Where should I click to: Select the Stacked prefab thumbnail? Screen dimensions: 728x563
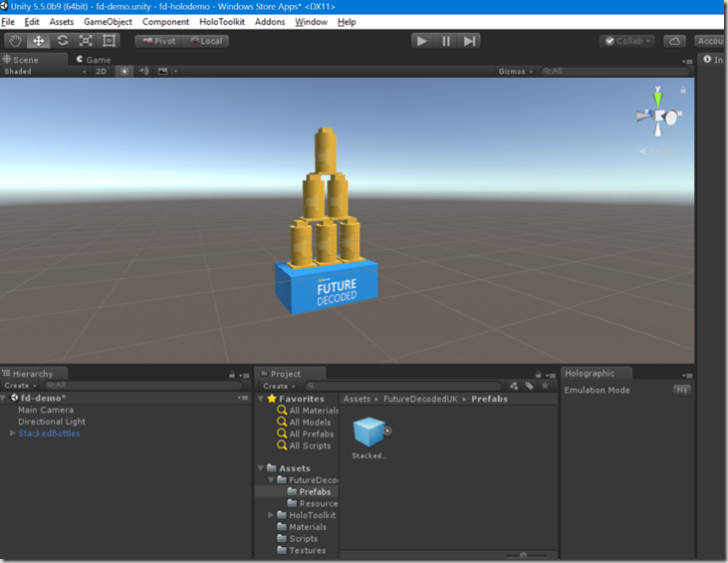[370, 432]
